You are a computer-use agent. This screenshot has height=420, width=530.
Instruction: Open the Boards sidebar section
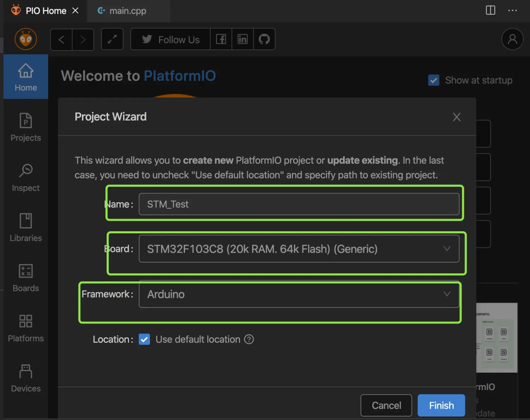click(26, 278)
